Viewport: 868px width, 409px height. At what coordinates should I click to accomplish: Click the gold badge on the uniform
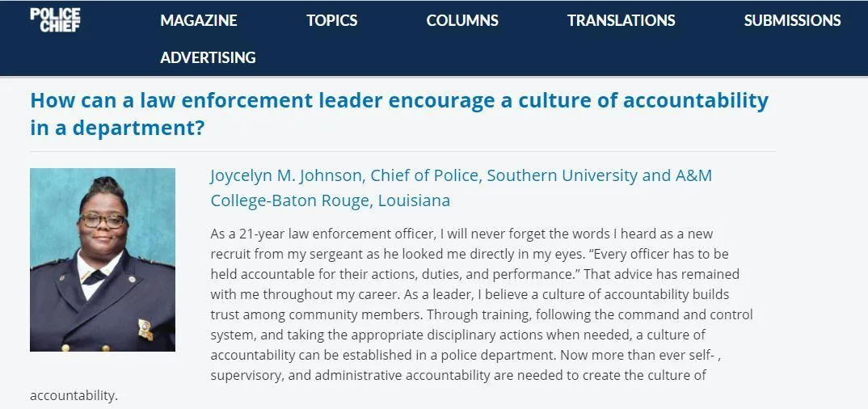(x=145, y=329)
